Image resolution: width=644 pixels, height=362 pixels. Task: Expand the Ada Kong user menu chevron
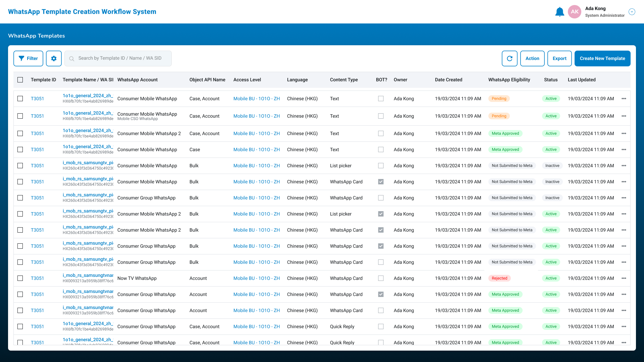(632, 12)
